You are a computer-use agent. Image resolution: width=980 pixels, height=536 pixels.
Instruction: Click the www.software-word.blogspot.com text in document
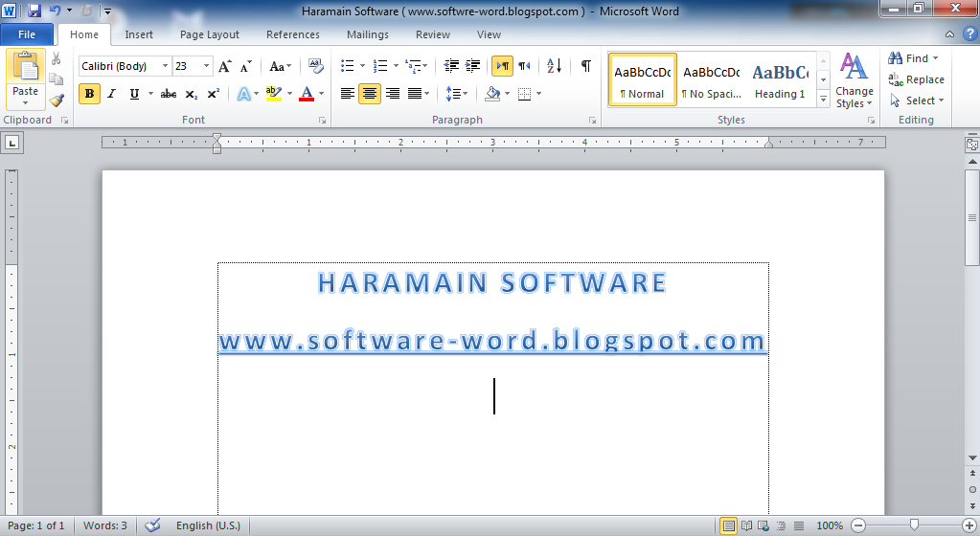492,341
